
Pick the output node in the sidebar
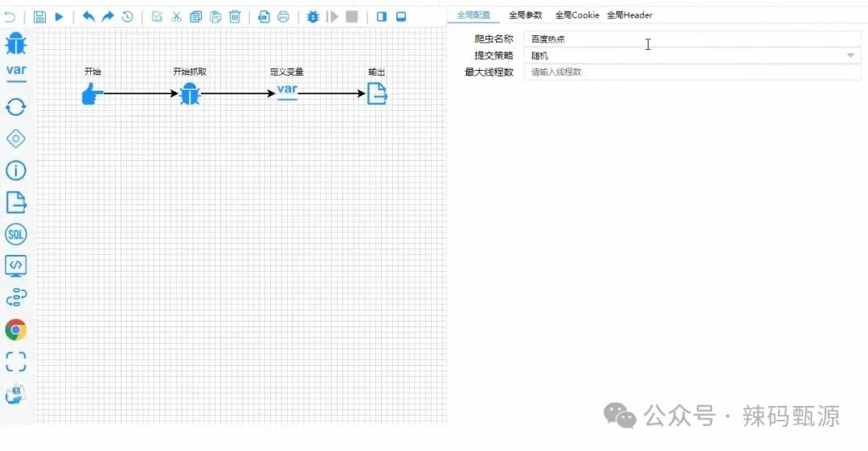click(x=16, y=203)
